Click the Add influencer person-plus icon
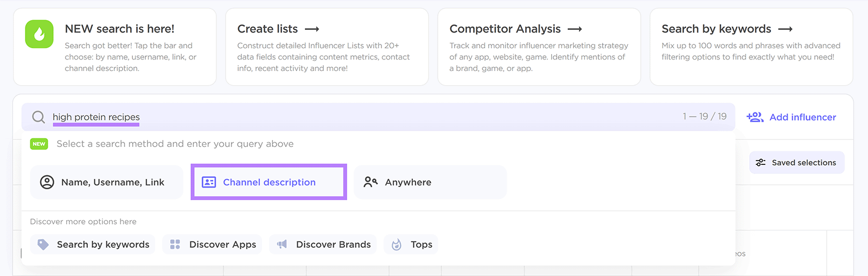 click(x=755, y=117)
